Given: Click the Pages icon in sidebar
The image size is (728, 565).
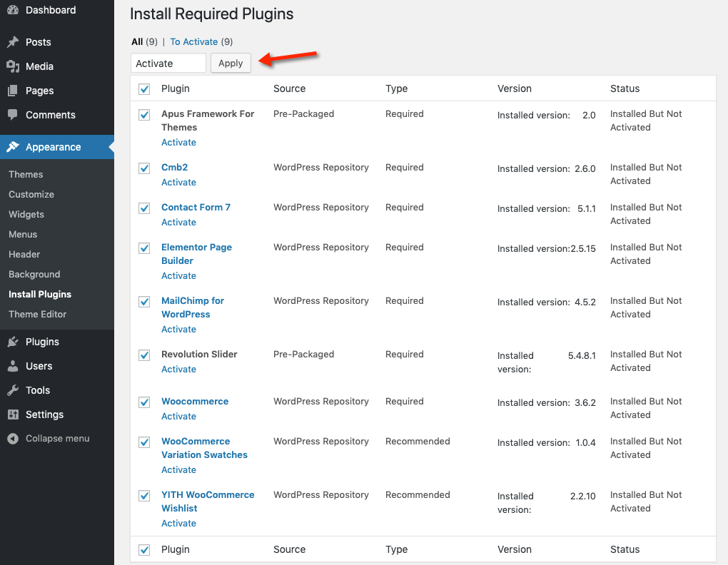Looking at the screenshot, I should point(13,91).
